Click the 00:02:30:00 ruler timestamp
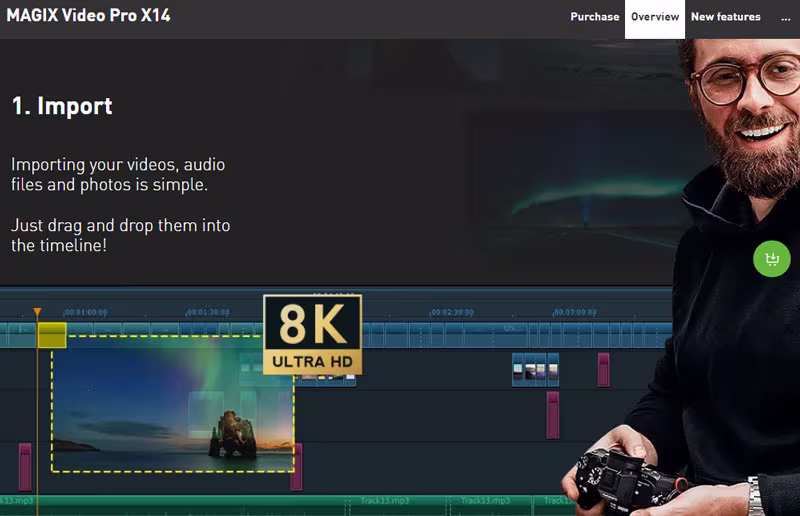Viewport: 800px width, 516px height. (452, 312)
